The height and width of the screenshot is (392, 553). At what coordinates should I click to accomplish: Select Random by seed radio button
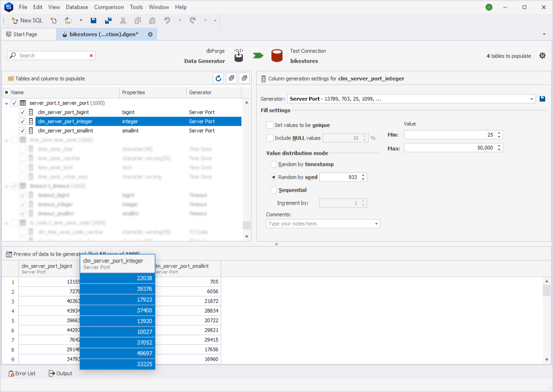(x=274, y=177)
